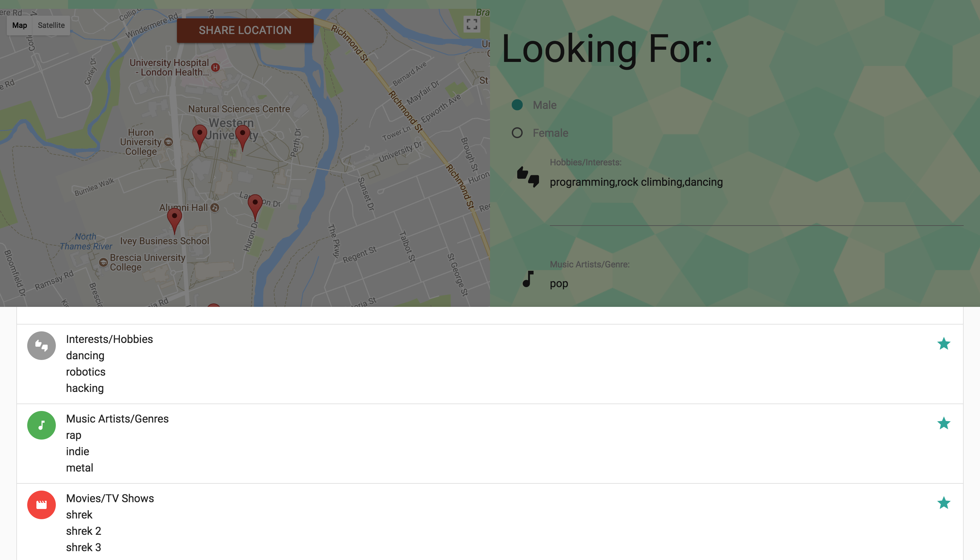Select the Male radio button
The width and height of the screenshot is (980, 560).
517,105
